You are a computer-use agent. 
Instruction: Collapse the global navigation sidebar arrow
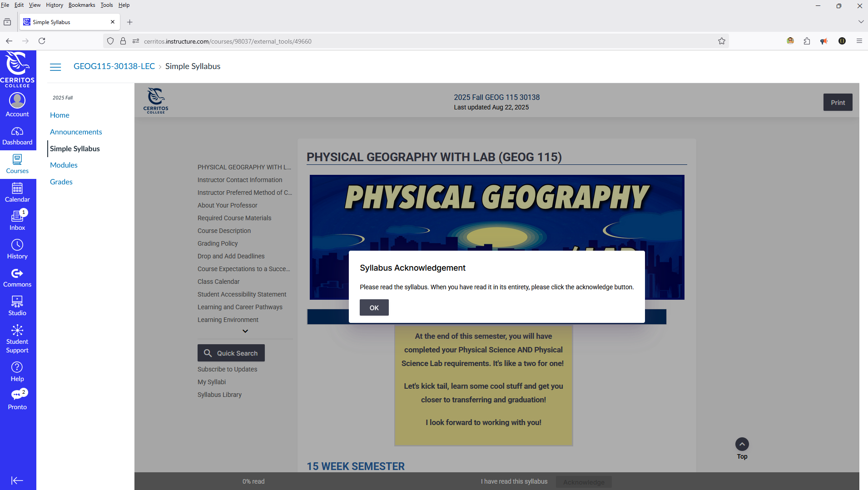(17, 480)
